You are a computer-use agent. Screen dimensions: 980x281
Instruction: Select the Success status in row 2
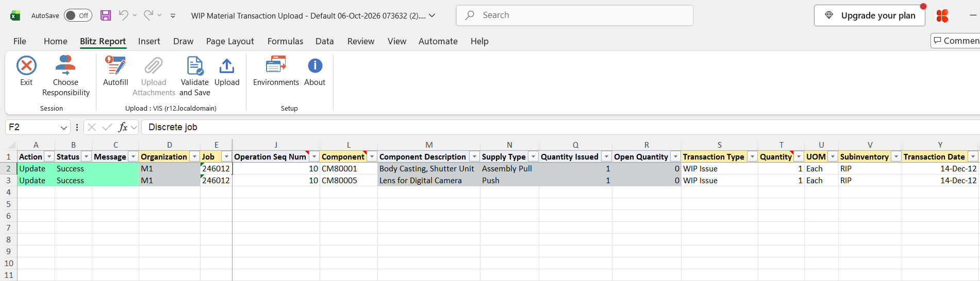coord(73,168)
